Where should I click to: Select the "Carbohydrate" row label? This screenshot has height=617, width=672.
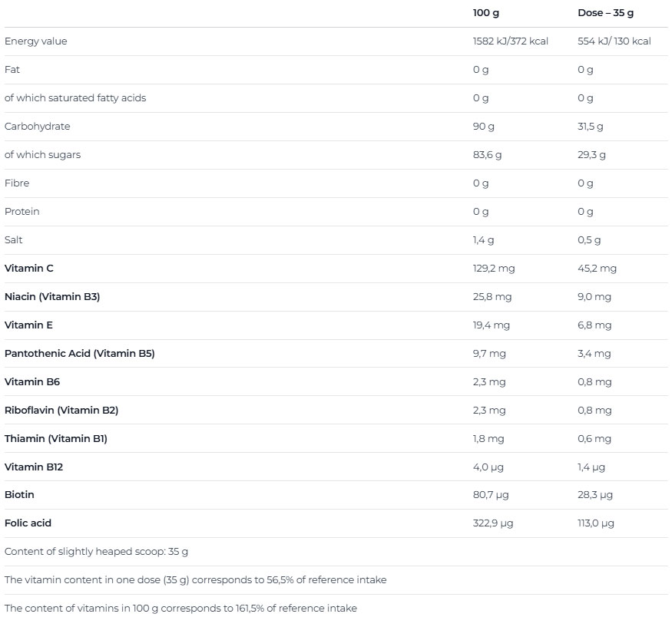38,127
